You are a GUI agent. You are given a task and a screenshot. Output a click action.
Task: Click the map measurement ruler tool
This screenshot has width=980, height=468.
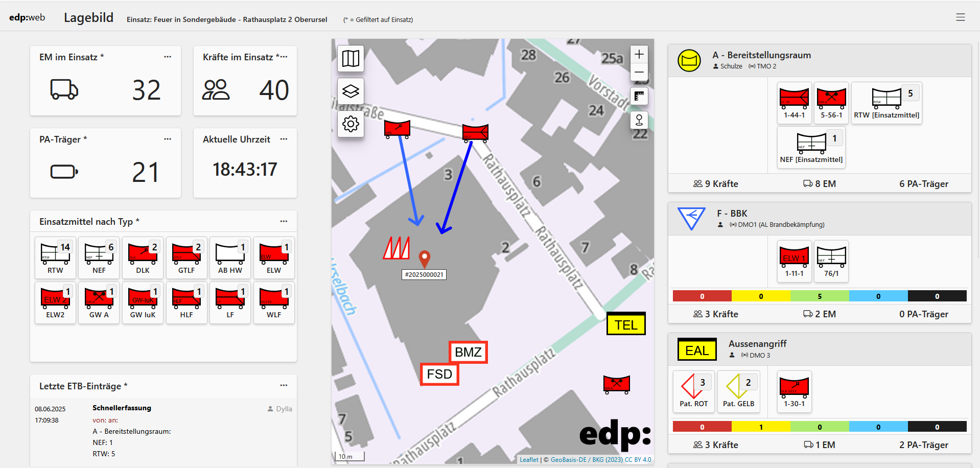click(639, 96)
